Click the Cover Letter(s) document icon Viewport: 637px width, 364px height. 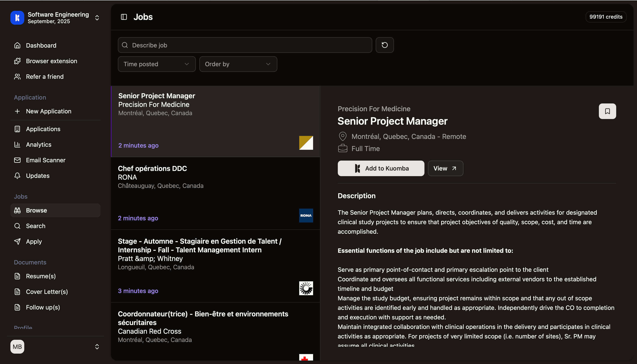point(17,292)
